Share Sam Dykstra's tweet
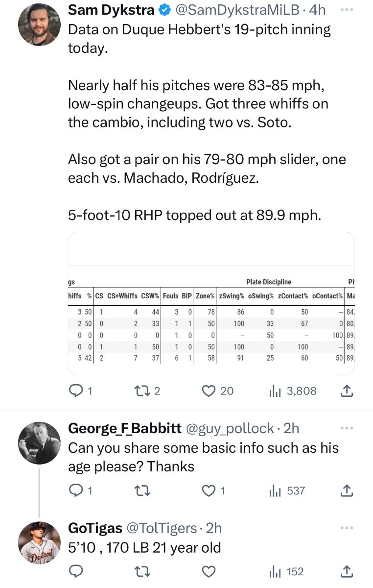This screenshot has width=373, height=588. tap(346, 391)
